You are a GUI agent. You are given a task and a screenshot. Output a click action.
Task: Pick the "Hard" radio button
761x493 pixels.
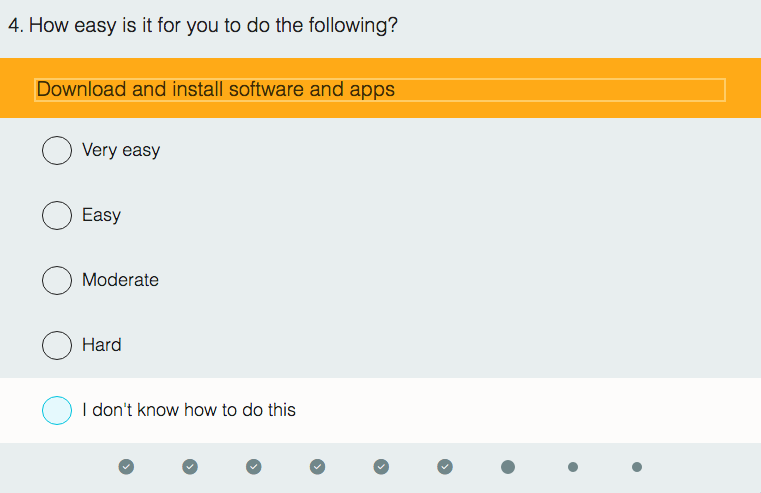[57, 345]
